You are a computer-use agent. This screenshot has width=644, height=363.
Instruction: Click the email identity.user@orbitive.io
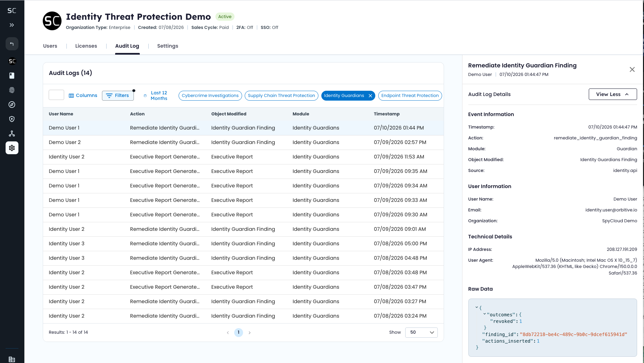click(x=611, y=210)
